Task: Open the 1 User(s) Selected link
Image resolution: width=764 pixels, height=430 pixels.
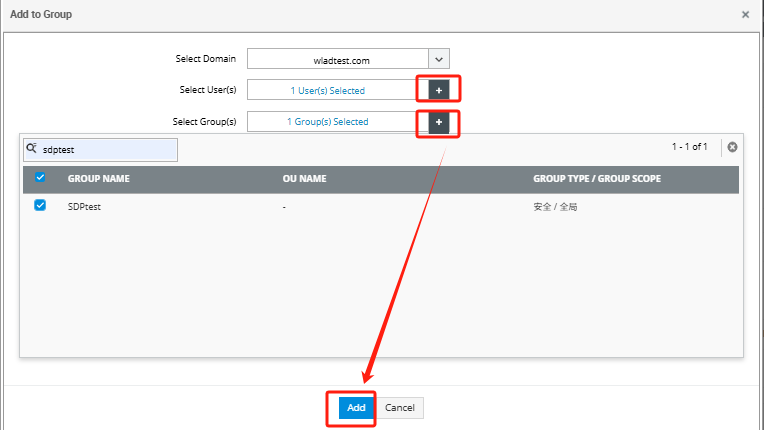Action: click(328, 91)
